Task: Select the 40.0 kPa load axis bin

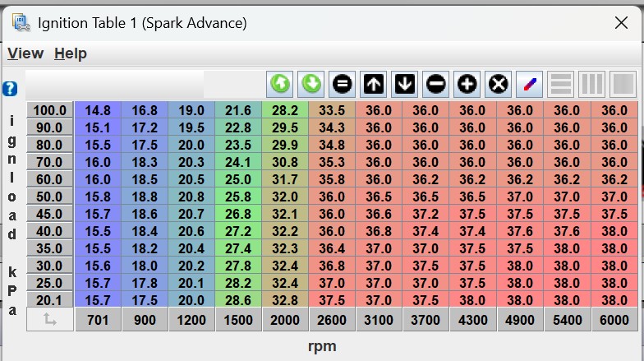Action: click(x=49, y=231)
